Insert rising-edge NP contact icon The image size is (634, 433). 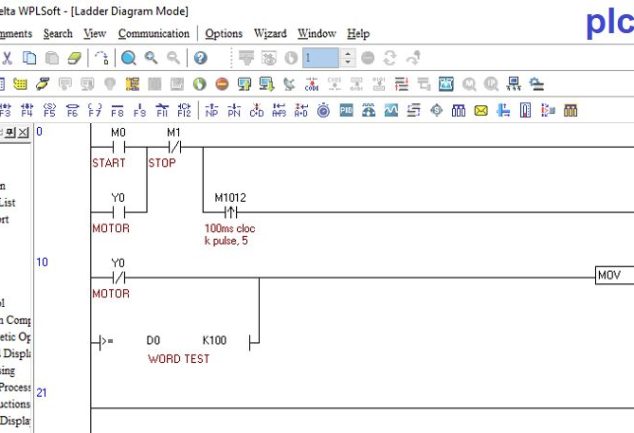point(212,110)
